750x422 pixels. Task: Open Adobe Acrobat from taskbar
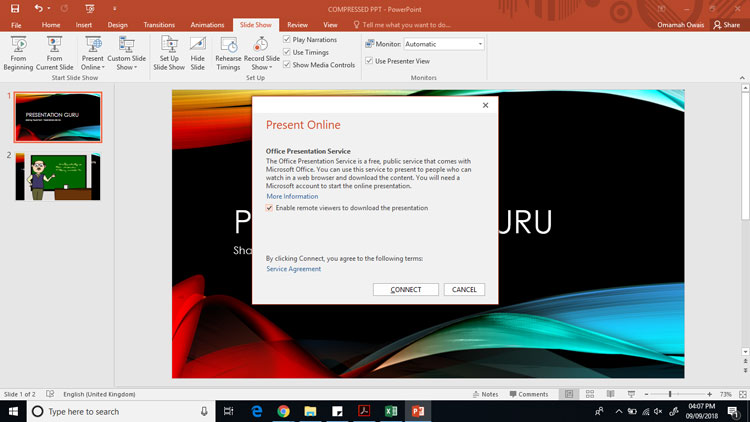click(x=364, y=411)
